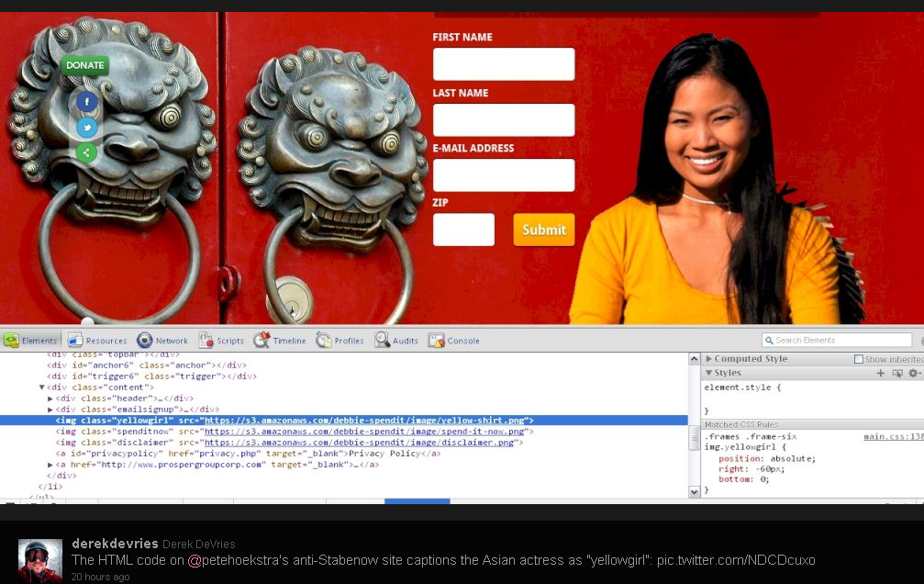Open the Audits panel tab
Image resolution: width=924 pixels, height=584 pixels.
coord(396,341)
